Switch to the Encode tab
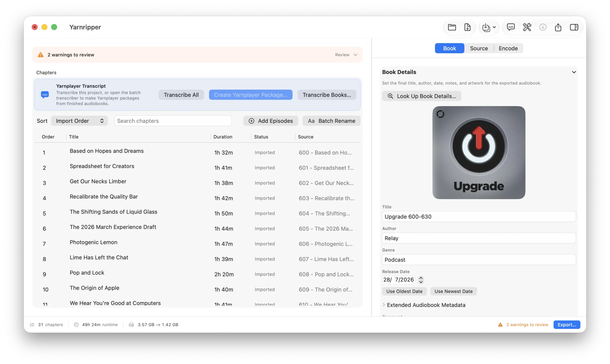610x364 pixels. coord(508,48)
